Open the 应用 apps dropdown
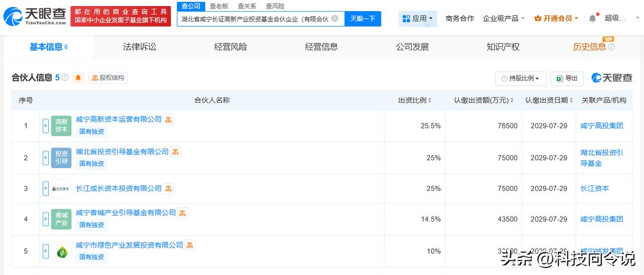 pyautogui.click(x=418, y=19)
